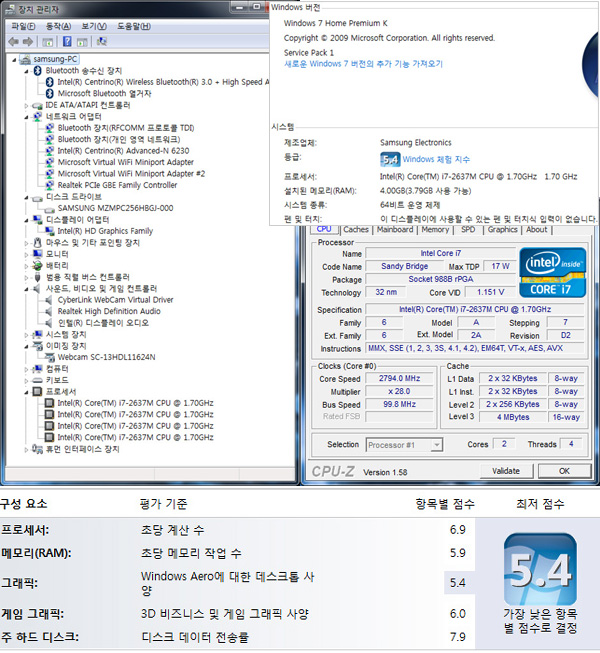Click the Bluetooth 송수신 장치 category icon

pyautogui.click(x=37, y=70)
